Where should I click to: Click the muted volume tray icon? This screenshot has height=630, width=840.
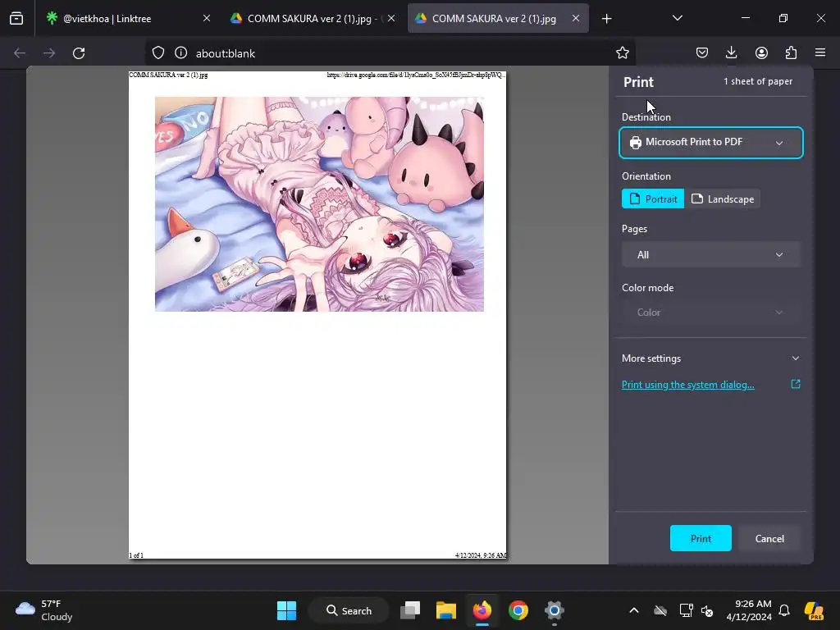pyautogui.click(x=707, y=610)
